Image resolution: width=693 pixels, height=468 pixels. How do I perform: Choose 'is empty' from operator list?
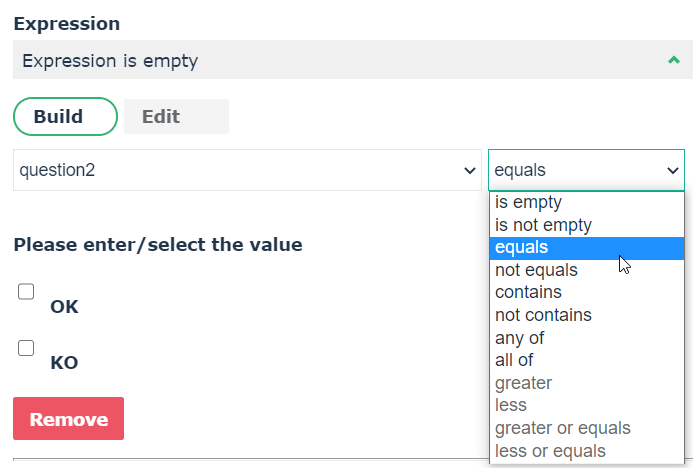[529, 202]
